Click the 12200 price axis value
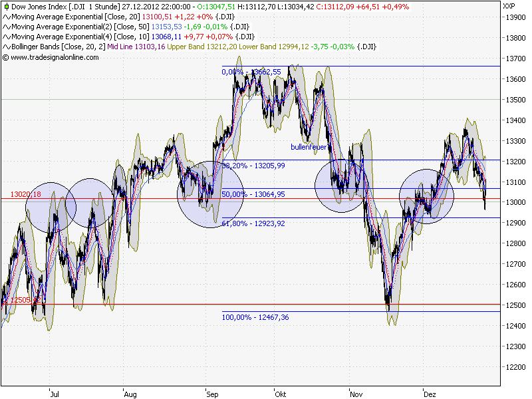Viewport: 532px width, 399px height. [x=516, y=367]
